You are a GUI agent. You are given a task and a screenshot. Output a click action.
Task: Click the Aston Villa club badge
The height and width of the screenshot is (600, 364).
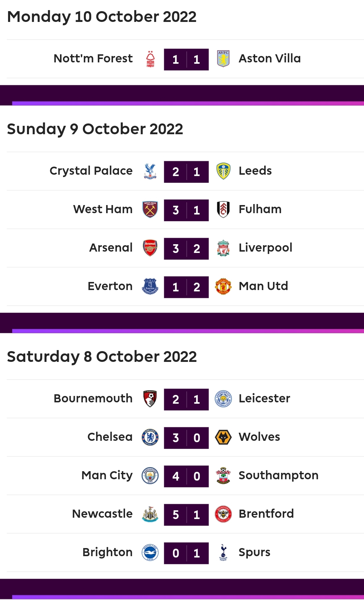pyautogui.click(x=223, y=59)
